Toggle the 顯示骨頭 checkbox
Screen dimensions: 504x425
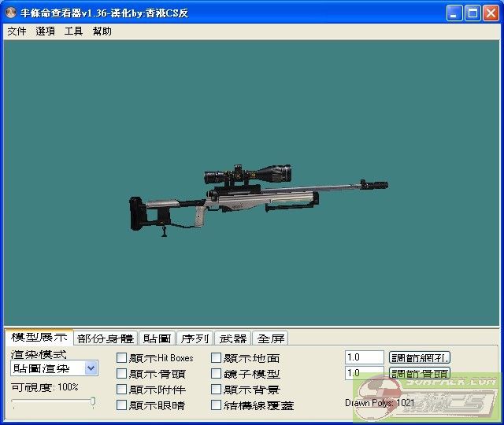point(122,374)
